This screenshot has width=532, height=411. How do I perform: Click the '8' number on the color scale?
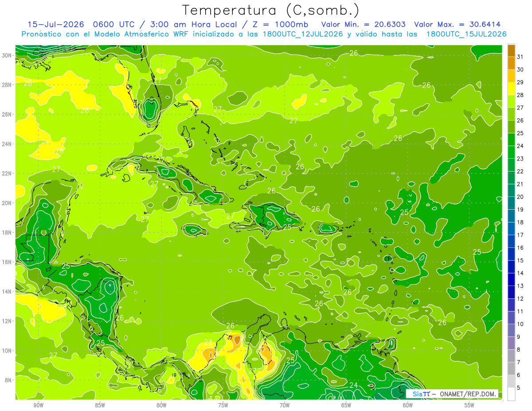[519, 350]
